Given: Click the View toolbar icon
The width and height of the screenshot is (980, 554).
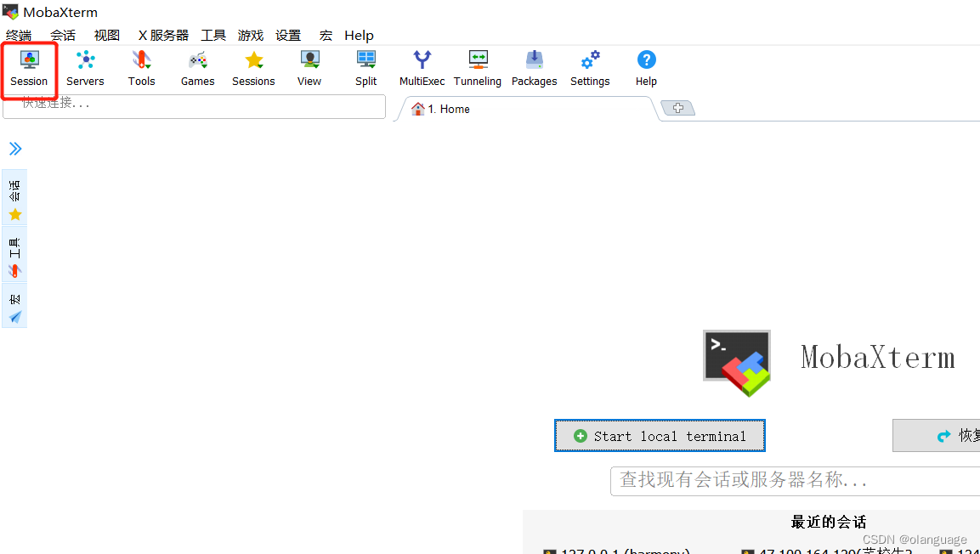Looking at the screenshot, I should pos(309,70).
